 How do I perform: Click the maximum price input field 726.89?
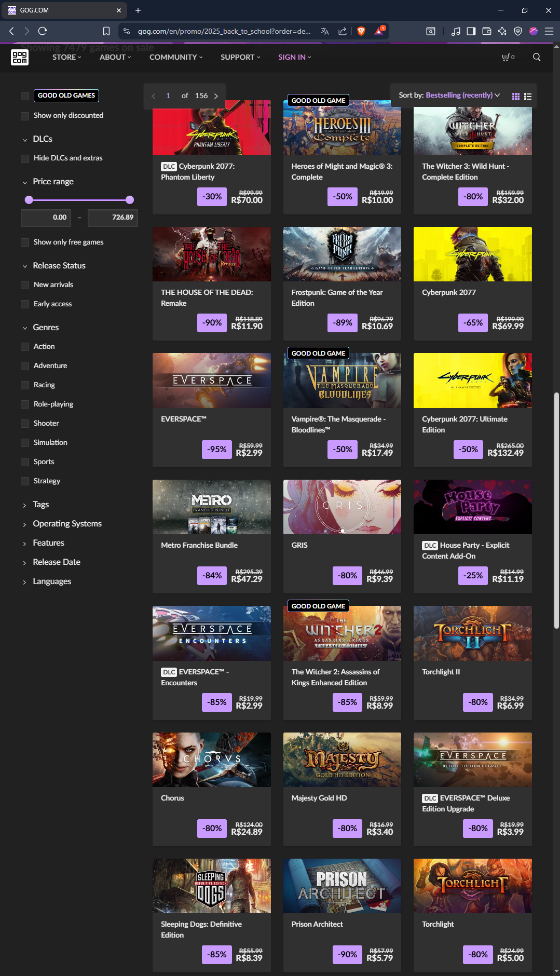pyautogui.click(x=113, y=218)
